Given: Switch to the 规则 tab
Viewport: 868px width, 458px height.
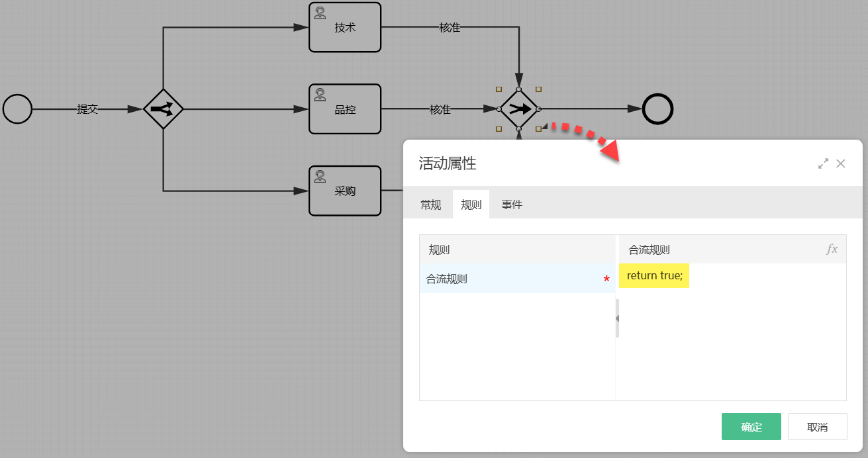Looking at the screenshot, I should (x=471, y=205).
